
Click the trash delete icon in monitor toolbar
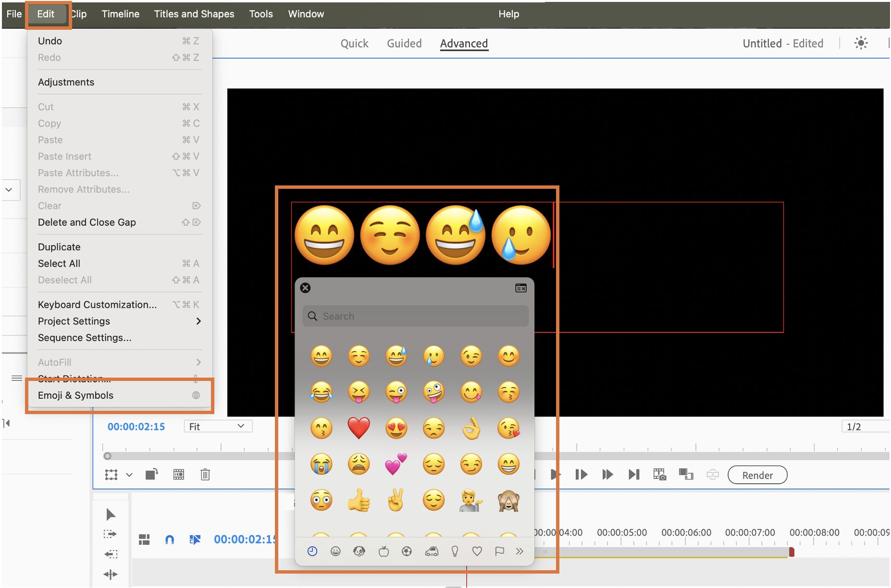pyautogui.click(x=205, y=475)
